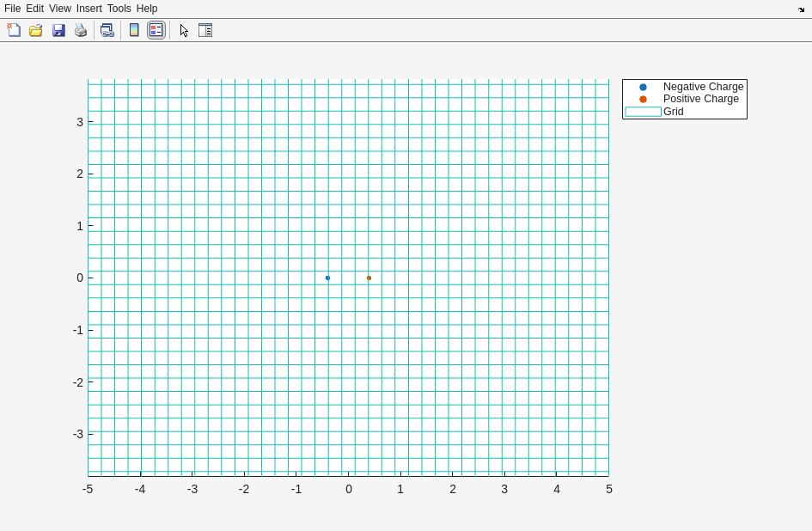Click the Link Plot icon
This screenshot has width=812, height=531.
(x=107, y=30)
